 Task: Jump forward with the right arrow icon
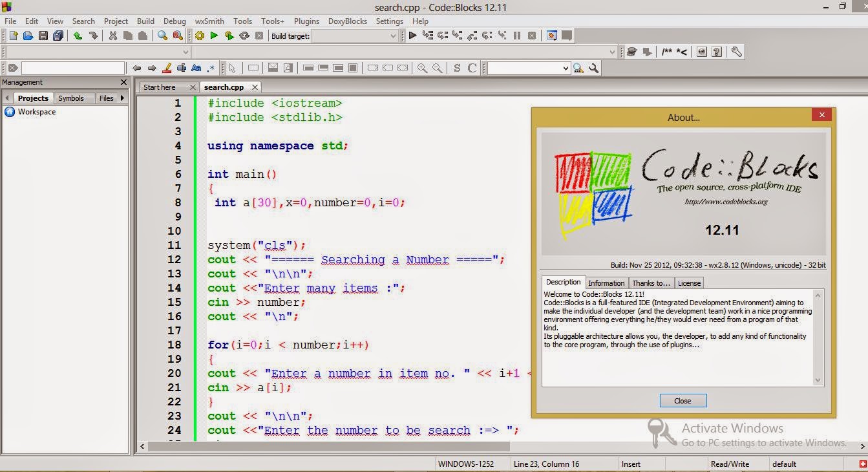click(x=152, y=68)
